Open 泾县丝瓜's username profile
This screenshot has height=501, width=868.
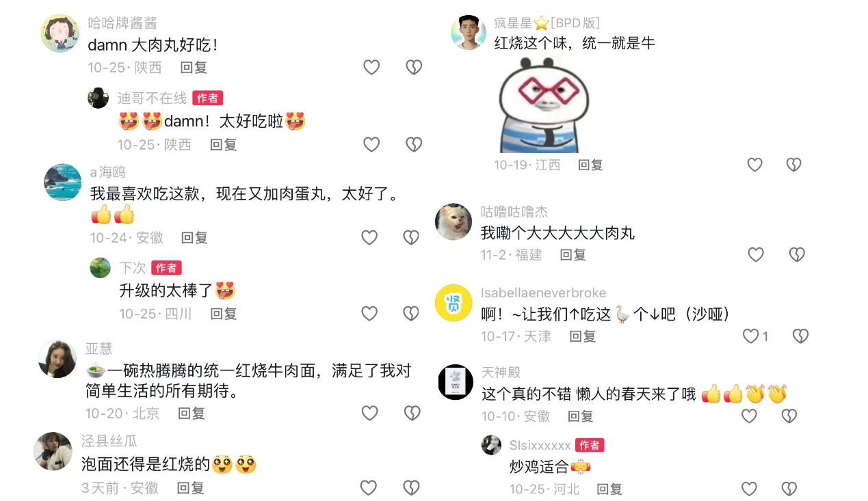[x=109, y=441]
